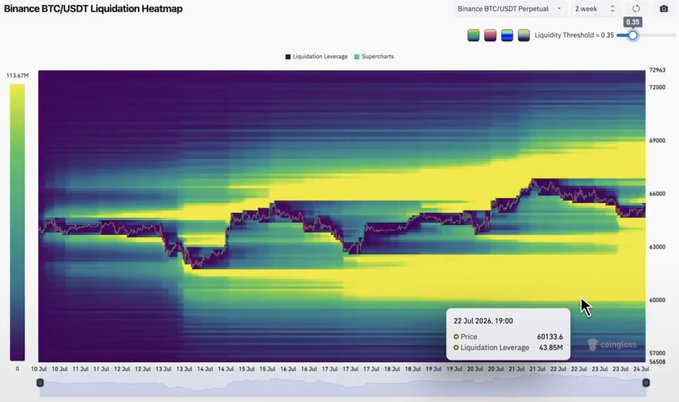The height and width of the screenshot is (402, 679).
Task: Click the range navigator mini chart area
Action: pos(343,387)
